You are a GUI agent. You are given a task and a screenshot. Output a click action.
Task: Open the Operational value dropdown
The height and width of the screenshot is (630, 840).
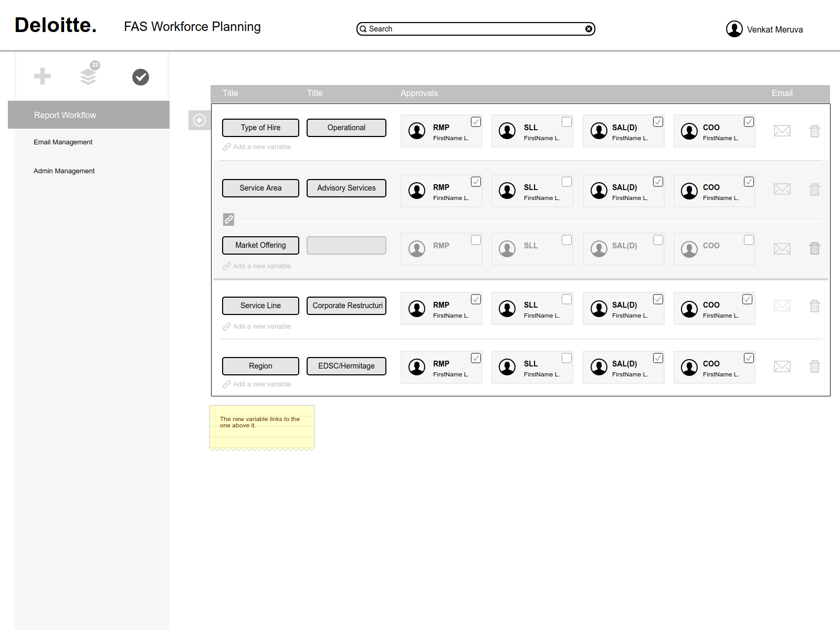point(346,128)
